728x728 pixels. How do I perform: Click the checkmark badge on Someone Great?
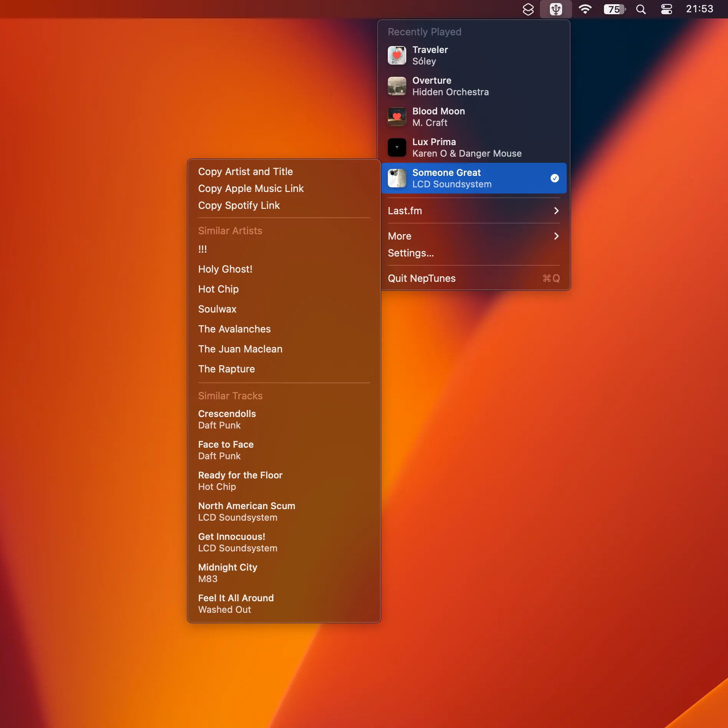[554, 178]
